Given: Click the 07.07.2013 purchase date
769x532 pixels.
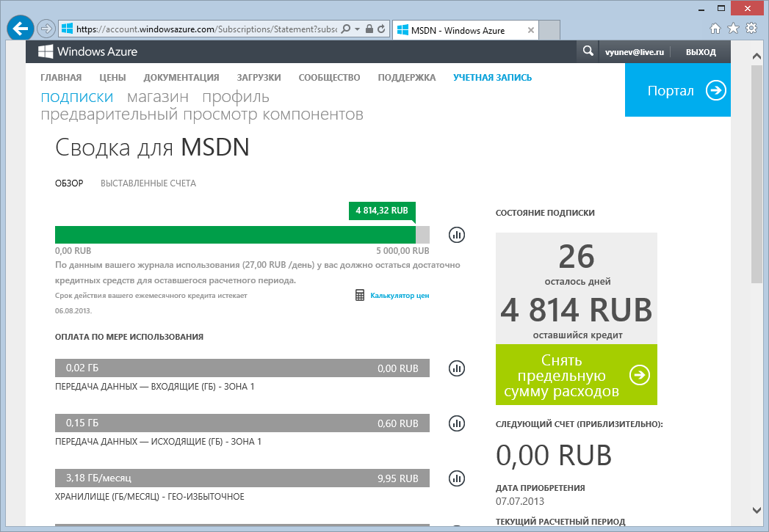Looking at the screenshot, I should pyautogui.click(x=520, y=501).
